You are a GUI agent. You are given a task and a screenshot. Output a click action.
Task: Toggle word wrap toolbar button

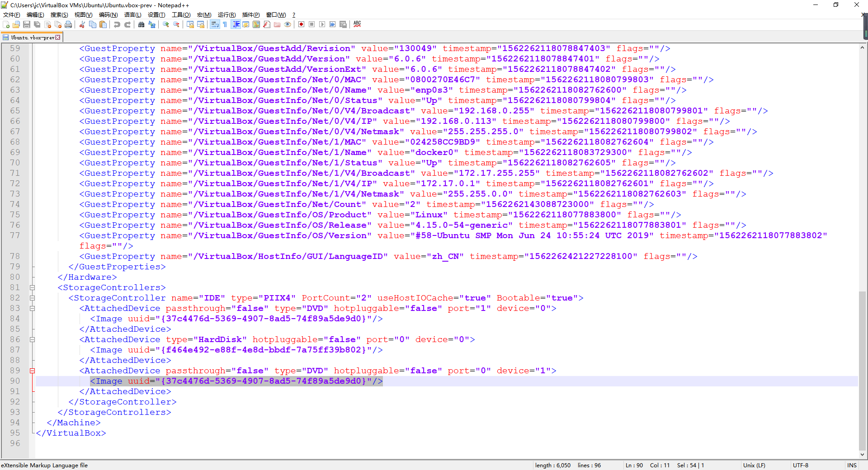(215, 24)
